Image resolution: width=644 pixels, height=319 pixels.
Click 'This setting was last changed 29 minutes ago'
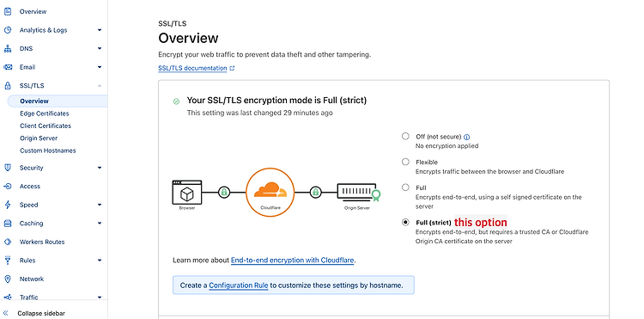pyautogui.click(x=259, y=113)
